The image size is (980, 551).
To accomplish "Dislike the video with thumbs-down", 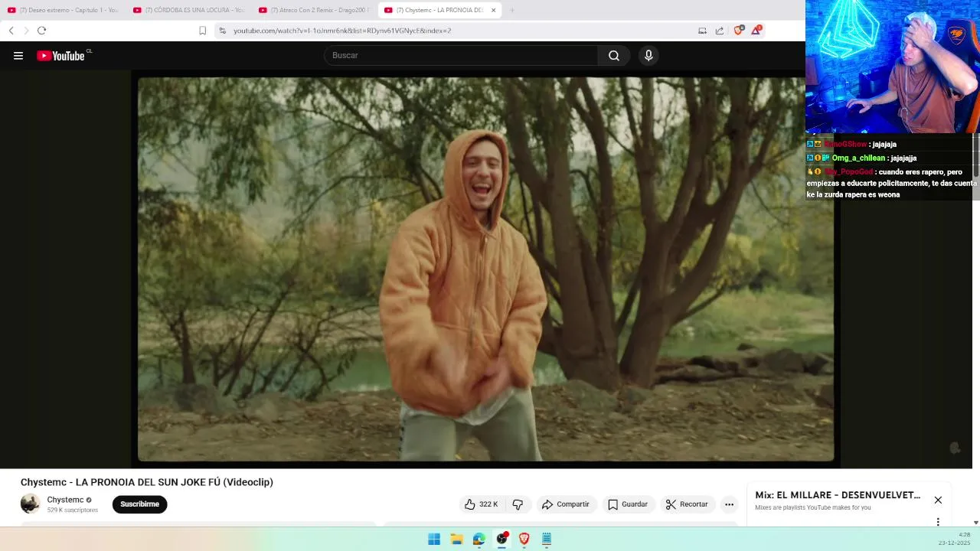I will point(518,504).
